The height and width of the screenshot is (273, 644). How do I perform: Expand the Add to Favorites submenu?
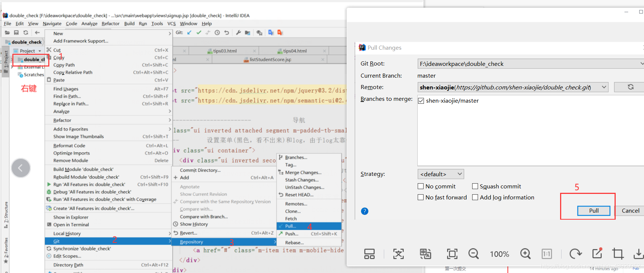tap(170, 129)
